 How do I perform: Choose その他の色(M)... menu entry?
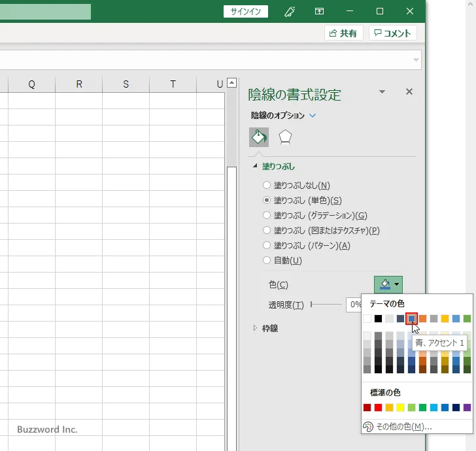(417, 427)
